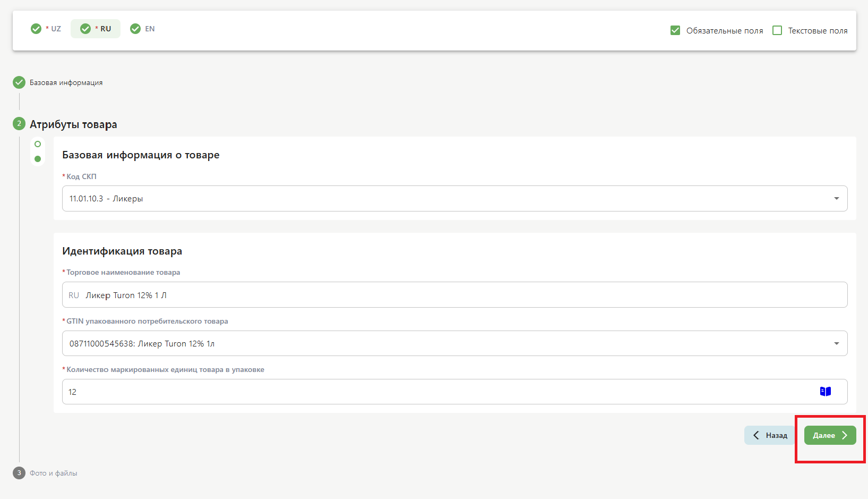
Task: Open the Код СКП dropdown arrow
Action: [836, 199]
